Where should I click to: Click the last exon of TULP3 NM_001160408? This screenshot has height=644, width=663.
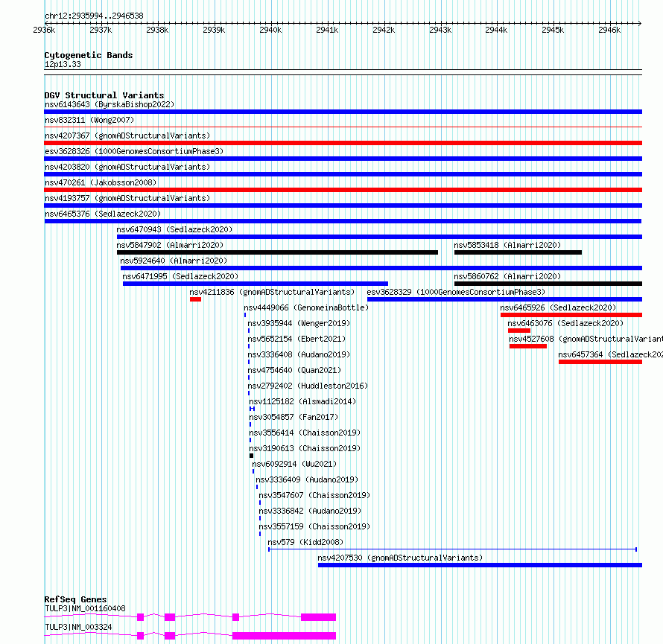coord(318,617)
